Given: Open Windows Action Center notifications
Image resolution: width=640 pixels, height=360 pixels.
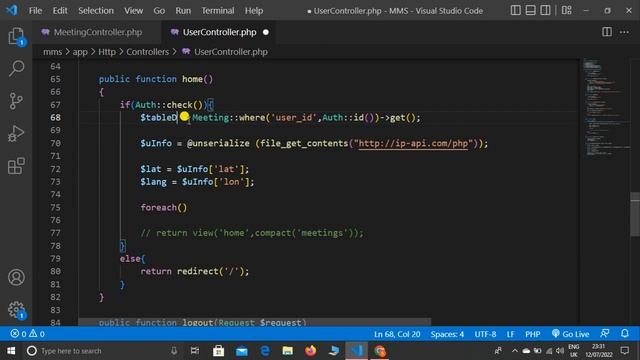Looking at the screenshot, I should (625, 351).
